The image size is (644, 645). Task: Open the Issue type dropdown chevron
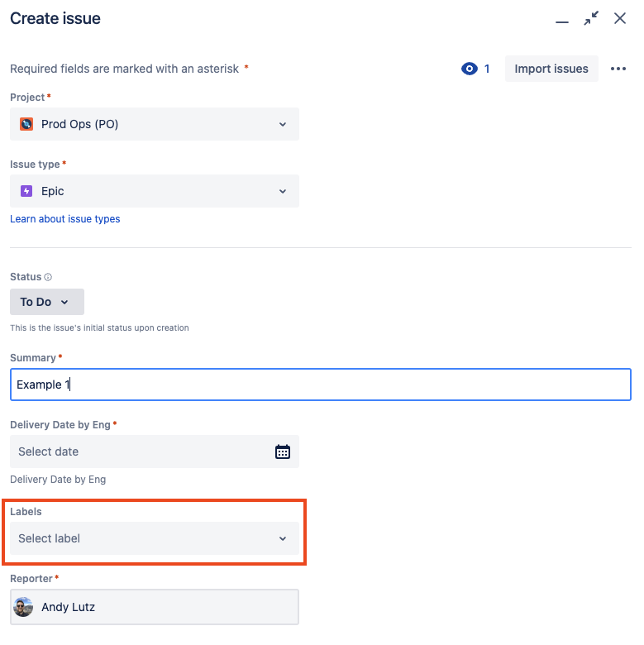[283, 191]
